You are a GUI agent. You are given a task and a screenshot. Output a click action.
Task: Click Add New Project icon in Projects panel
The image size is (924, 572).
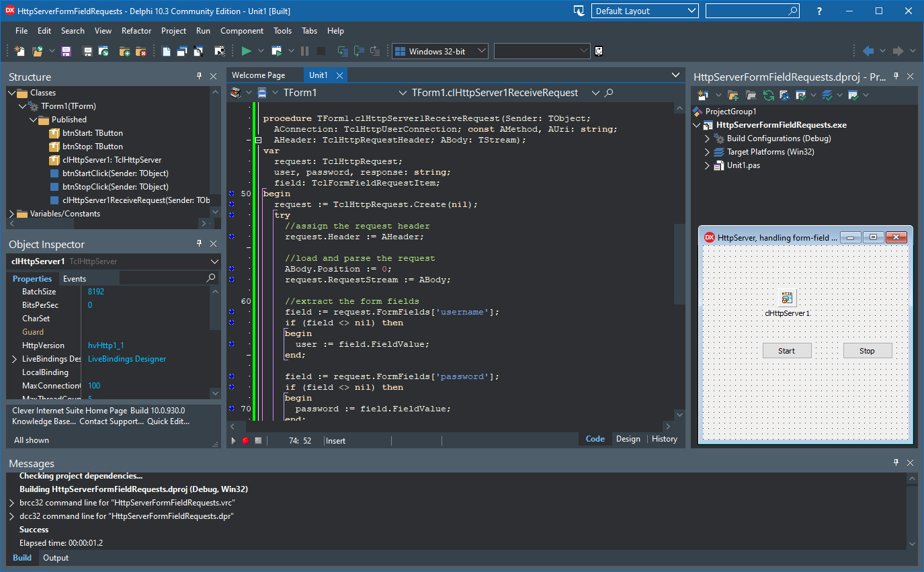(703, 95)
